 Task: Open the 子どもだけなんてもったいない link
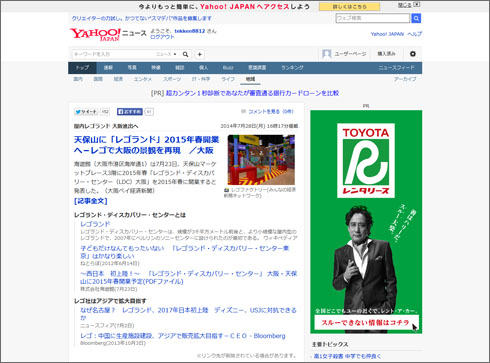[x=185, y=252]
